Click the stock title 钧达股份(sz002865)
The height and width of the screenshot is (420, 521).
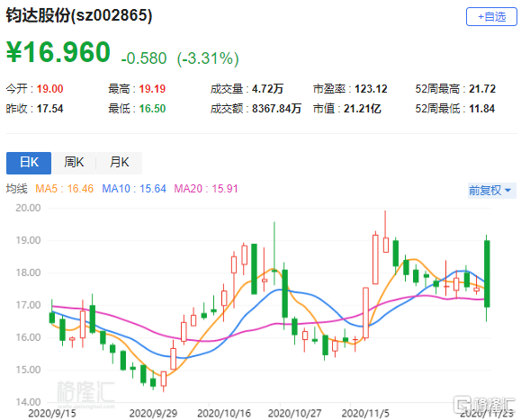coord(79,15)
